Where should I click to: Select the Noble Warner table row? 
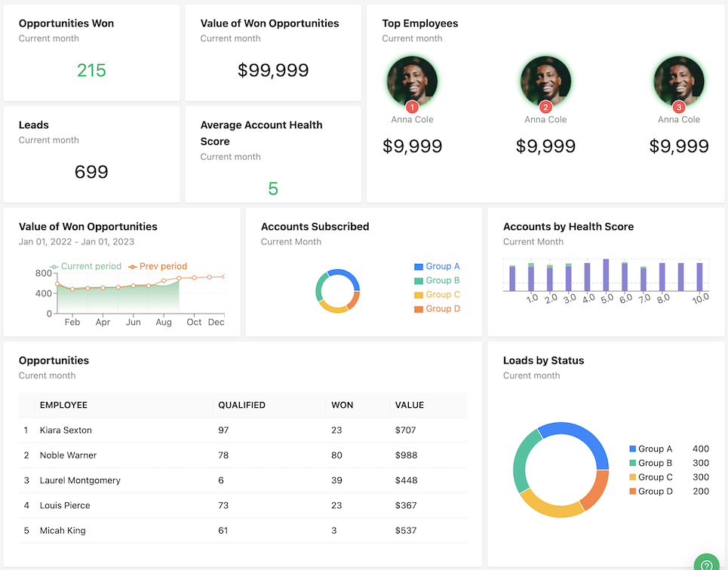pos(68,455)
